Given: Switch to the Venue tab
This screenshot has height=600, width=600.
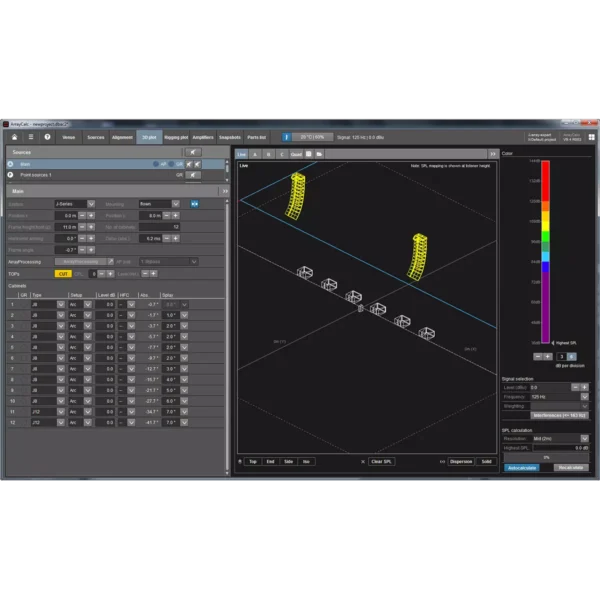Looking at the screenshot, I should click(69, 137).
